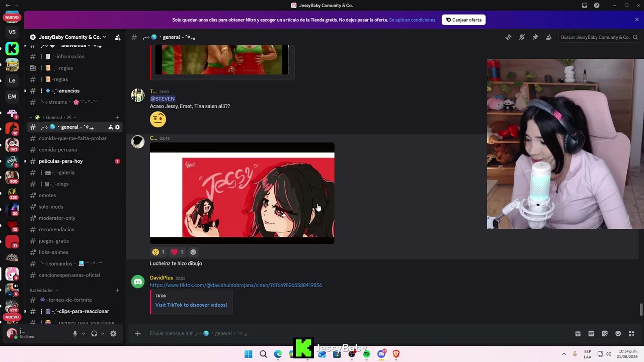This screenshot has height=362, width=644.
Task: Open user settings gear
Action: coord(113,333)
